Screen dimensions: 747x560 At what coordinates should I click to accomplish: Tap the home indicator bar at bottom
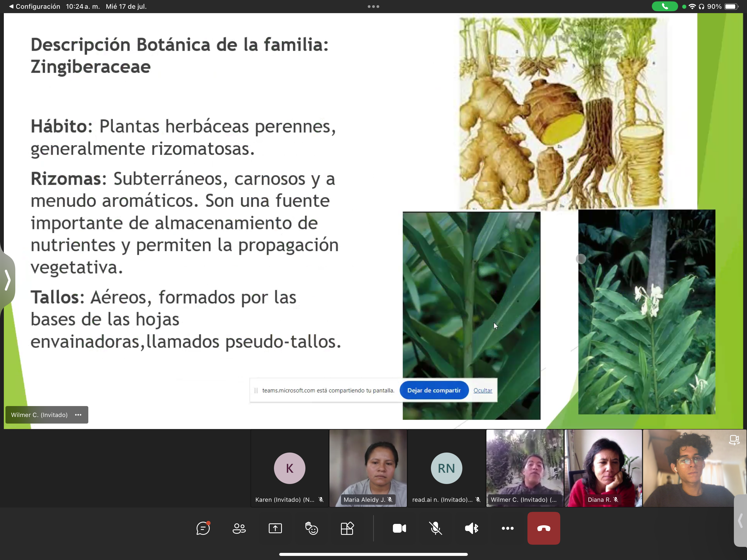373,554
